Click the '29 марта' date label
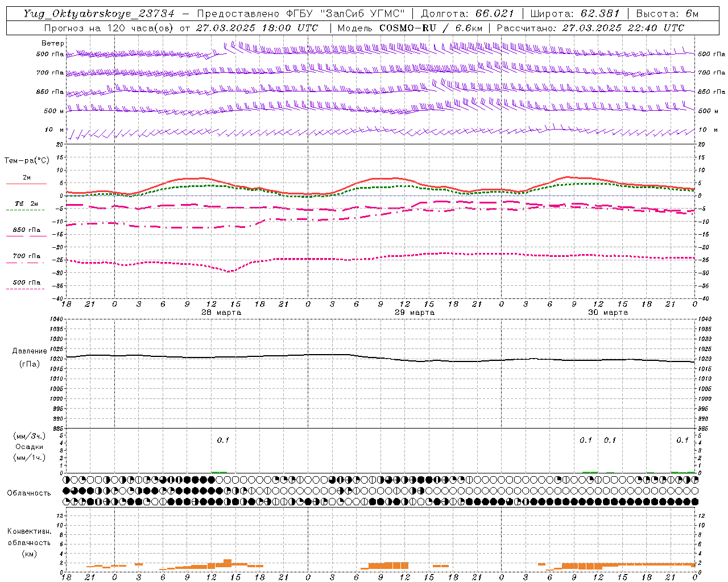This screenshot has width=728, height=582. [415, 313]
